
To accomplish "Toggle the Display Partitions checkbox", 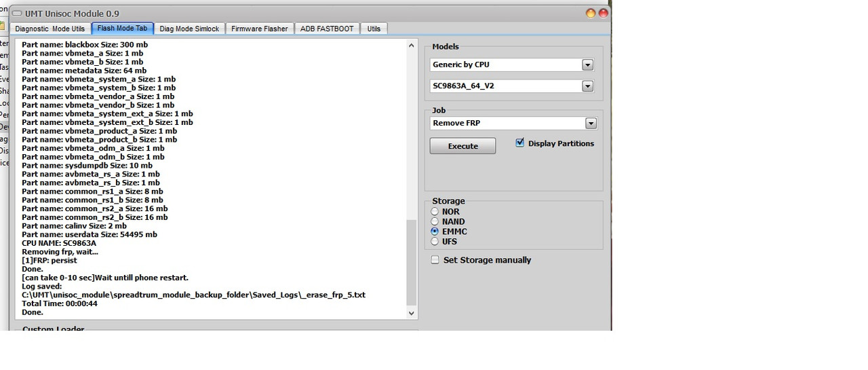I will click(x=520, y=143).
